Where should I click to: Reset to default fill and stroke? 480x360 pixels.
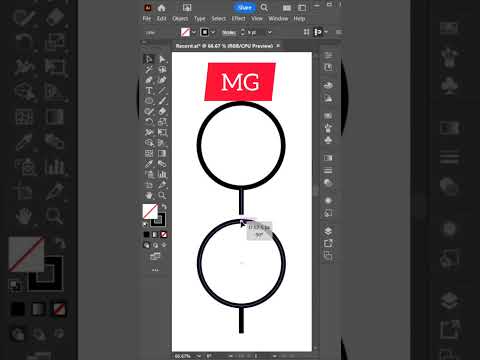click(145, 224)
